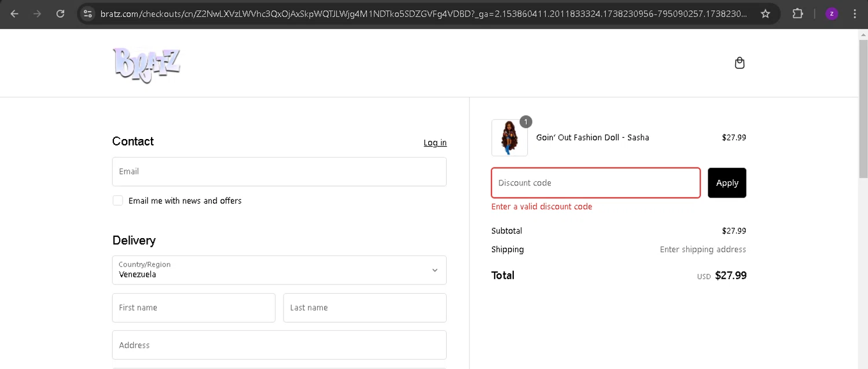Screen dimensions: 868x369
Task: Tick the 'Email me with news and offers' checkbox
Action: click(117, 200)
